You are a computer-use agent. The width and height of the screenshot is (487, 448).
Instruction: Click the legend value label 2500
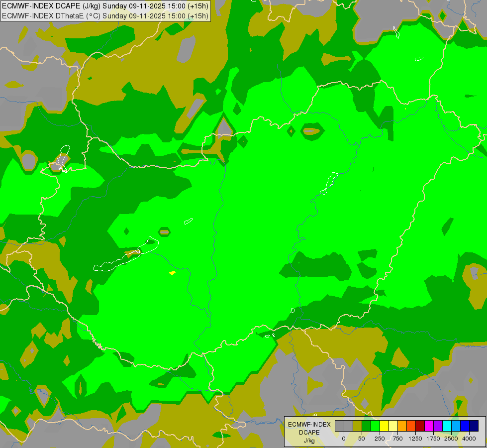pos(451,439)
